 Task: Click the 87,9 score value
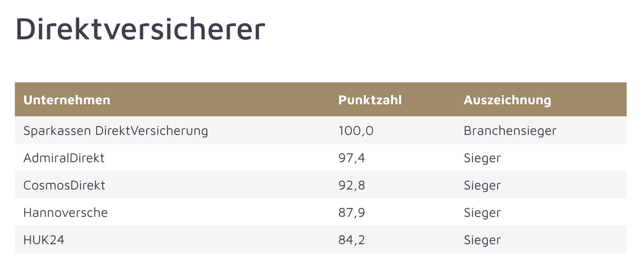click(352, 212)
